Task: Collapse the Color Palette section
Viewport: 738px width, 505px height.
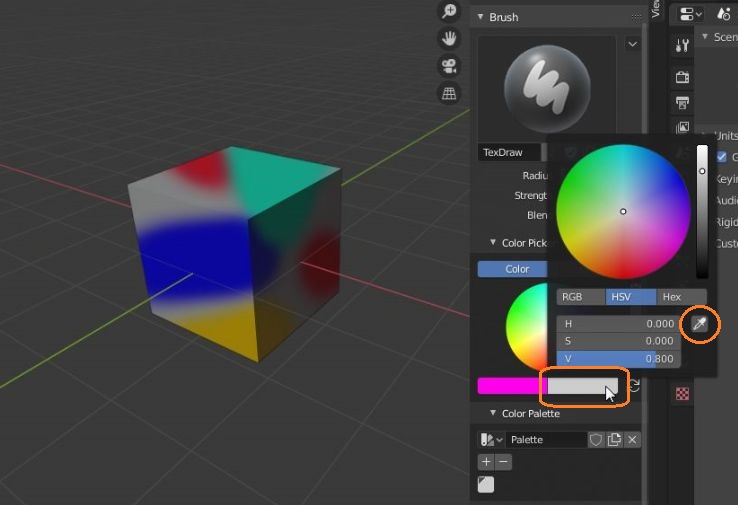Action: click(492, 413)
